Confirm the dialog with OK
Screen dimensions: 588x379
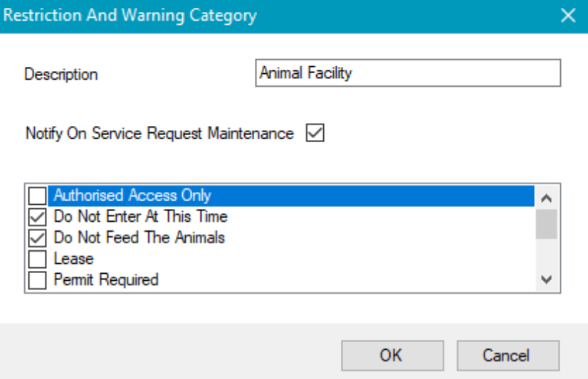[392, 355]
